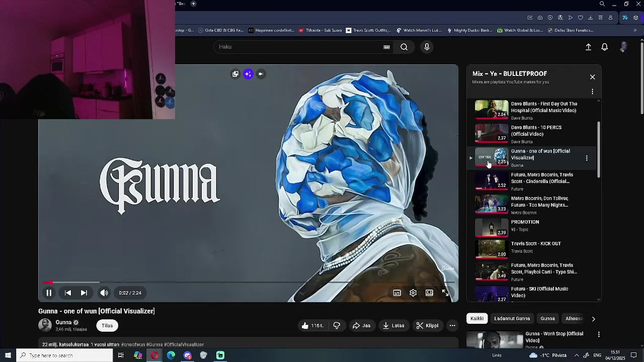Focus the Haku search field
Screen dimensions: 644x362
pyautogui.click(x=299, y=47)
